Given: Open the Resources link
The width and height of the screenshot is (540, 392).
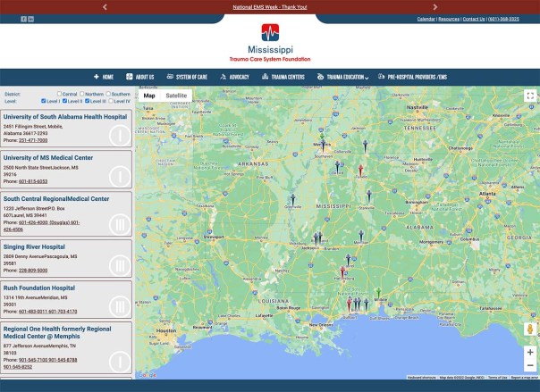Looking at the screenshot, I should [449, 19].
